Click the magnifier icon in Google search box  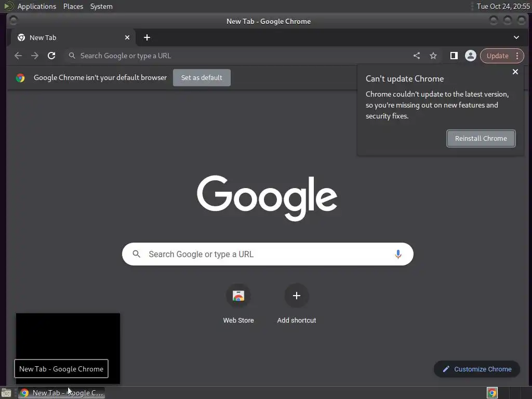pos(137,254)
